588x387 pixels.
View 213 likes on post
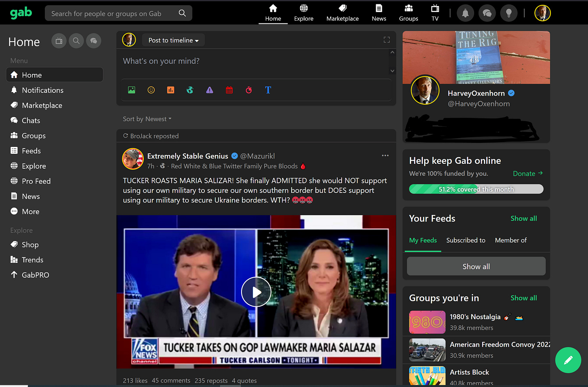pos(135,381)
